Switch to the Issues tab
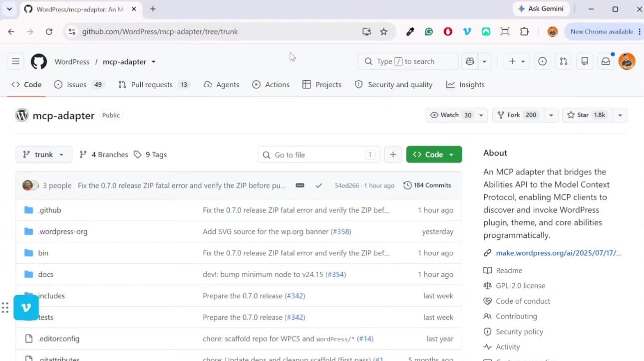Screen dimensions: 644x361 coord(78,85)
